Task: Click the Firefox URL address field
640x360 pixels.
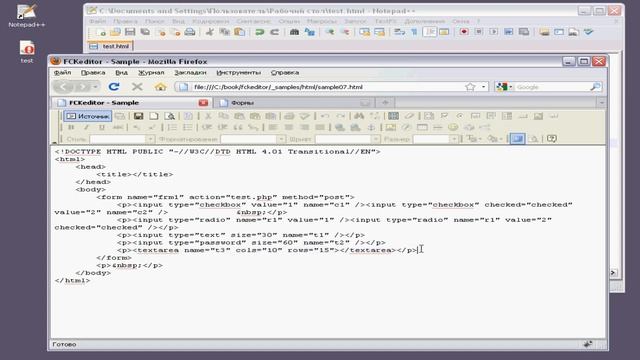Action: click(327, 87)
